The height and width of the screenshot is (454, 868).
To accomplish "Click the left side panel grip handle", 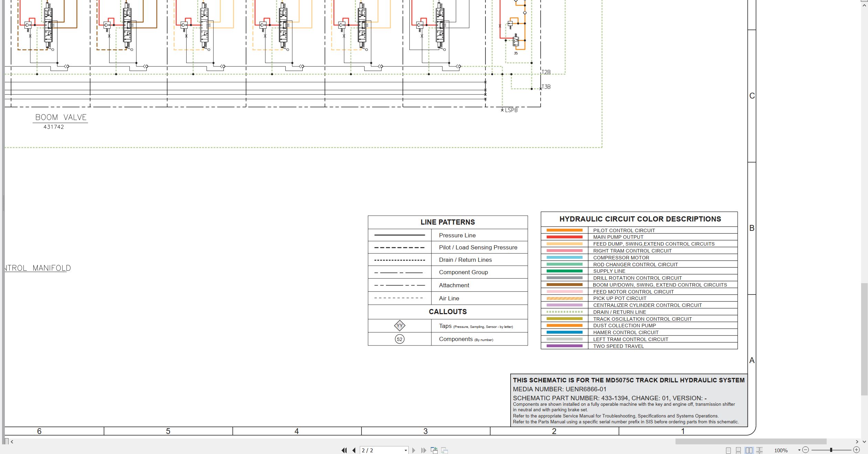I will pos(3,203).
